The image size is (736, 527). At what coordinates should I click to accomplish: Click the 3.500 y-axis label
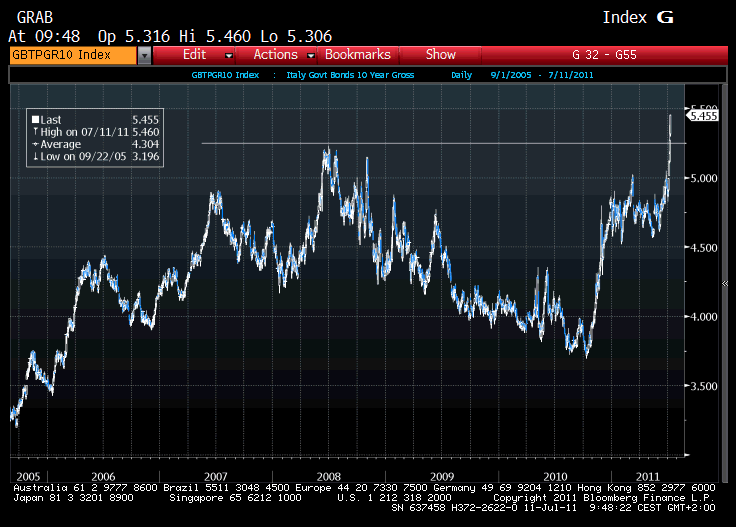pyautogui.click(x=704, y=386)
